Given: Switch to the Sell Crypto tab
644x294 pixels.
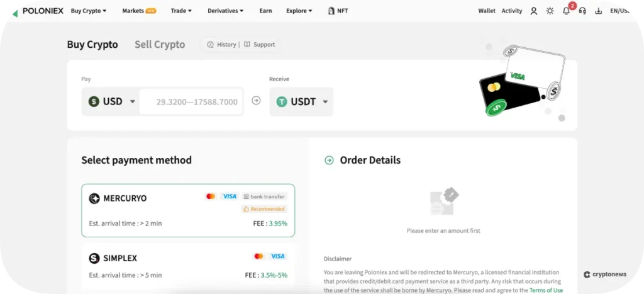Looking at the screenshot, I should 160,45.
